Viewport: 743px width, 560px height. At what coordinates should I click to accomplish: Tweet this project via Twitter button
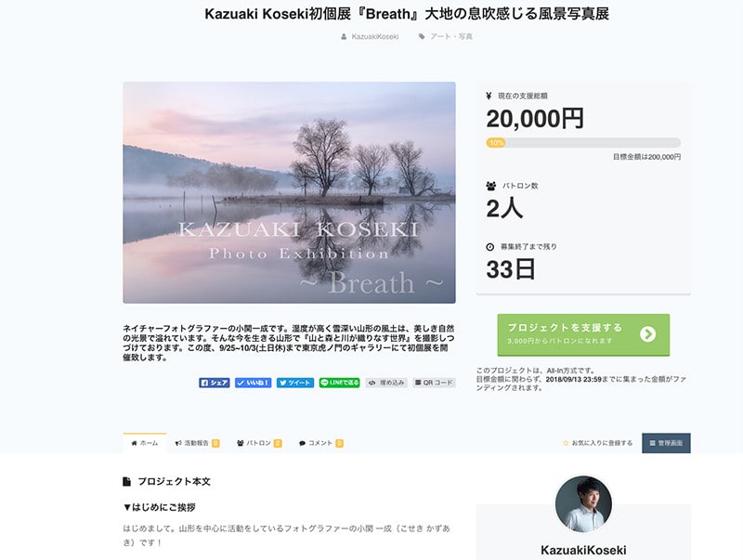[x=295, y=383]
